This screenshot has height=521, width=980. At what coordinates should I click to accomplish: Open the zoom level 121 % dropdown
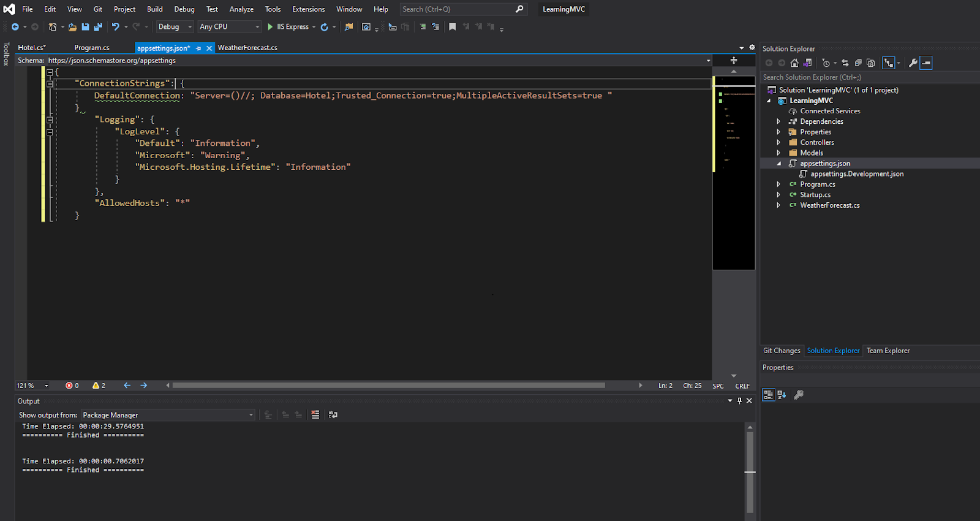[47, 386]
